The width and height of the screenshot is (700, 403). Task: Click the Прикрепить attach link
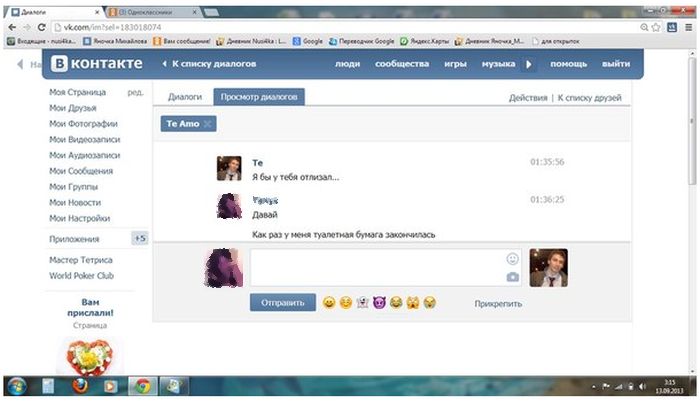click(x=498, y=304)
